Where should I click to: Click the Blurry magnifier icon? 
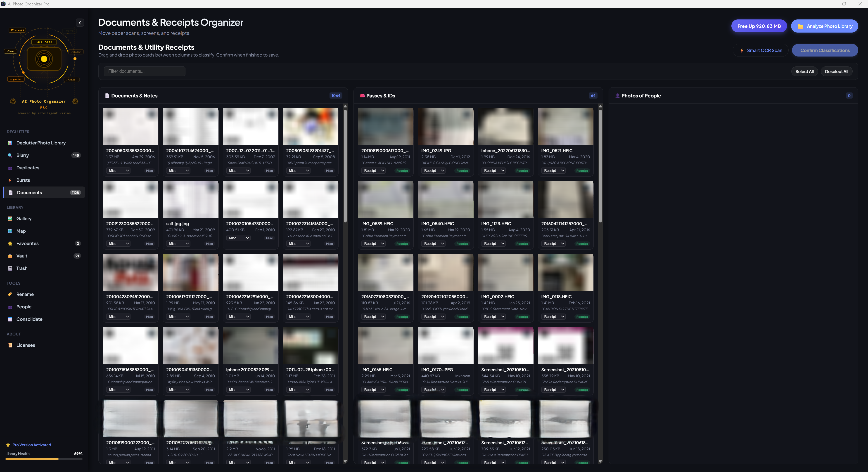10,155
